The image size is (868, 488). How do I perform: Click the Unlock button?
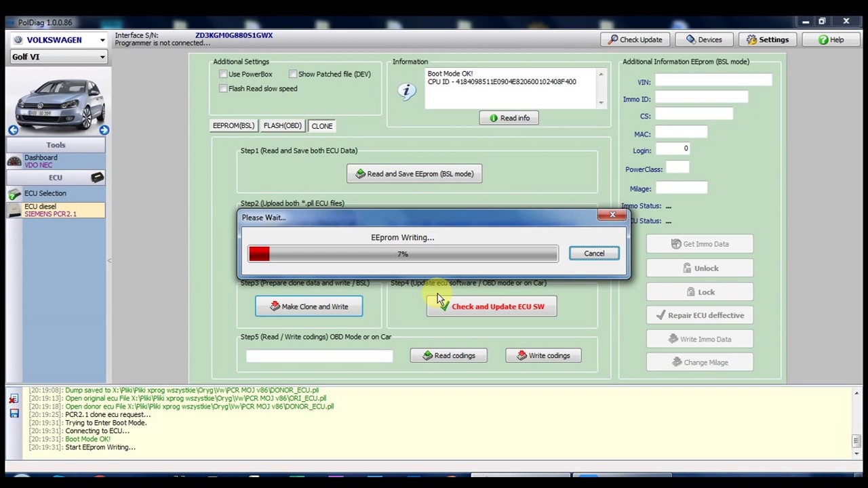700,268
